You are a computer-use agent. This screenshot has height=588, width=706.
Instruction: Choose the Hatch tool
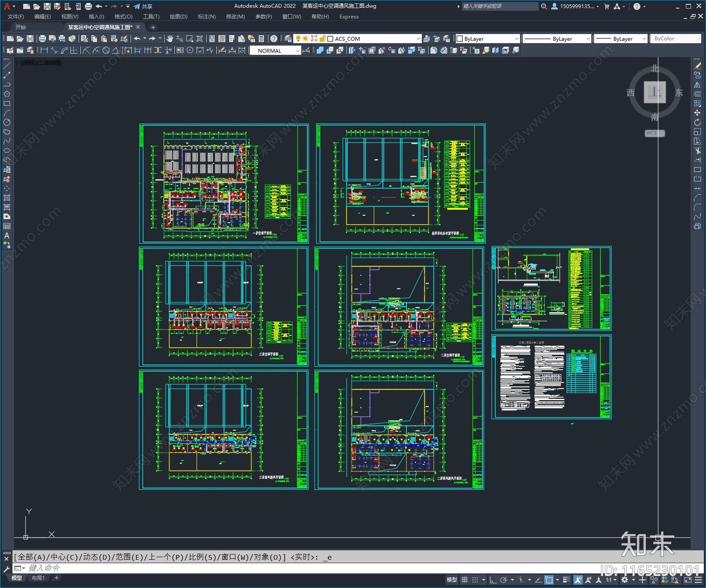pos(7,198)
